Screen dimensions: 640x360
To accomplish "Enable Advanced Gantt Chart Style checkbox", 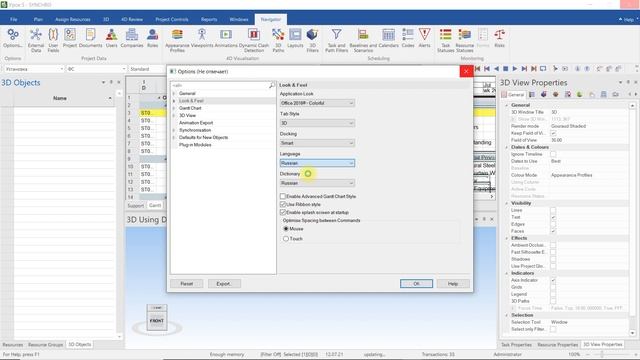I will (x=282, y=196).
